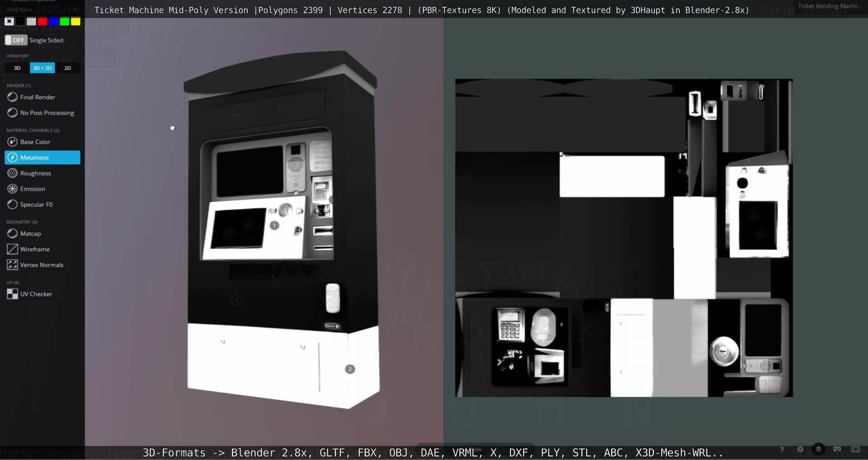
Task: Select the 3D + 2D viewport tab
Action: 42,68
